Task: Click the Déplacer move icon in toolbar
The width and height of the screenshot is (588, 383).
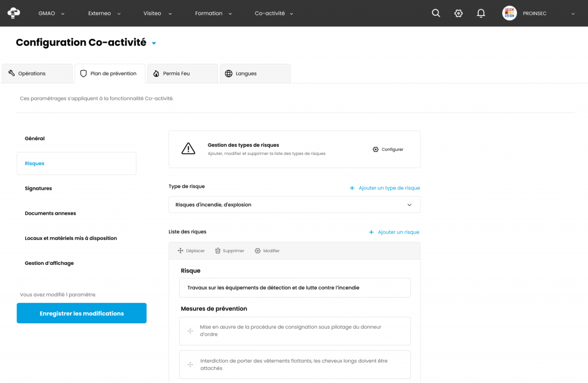Action: pos(181,251)
